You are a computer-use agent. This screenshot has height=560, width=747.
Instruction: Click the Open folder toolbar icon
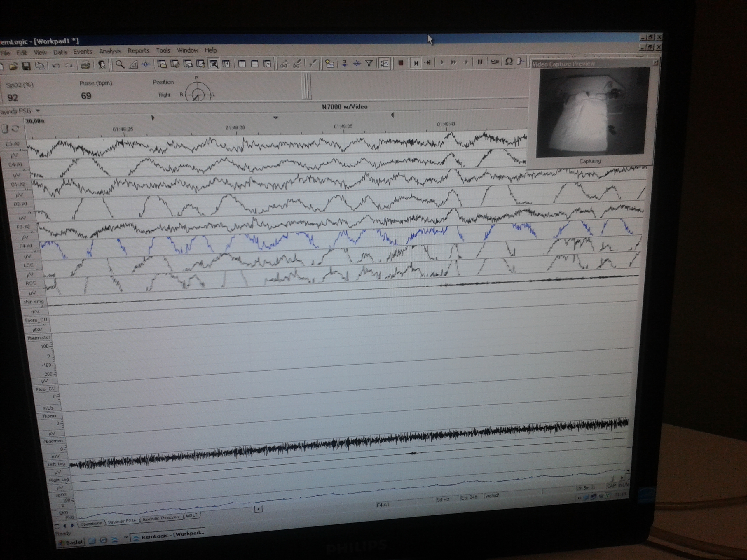click(13, 66)
